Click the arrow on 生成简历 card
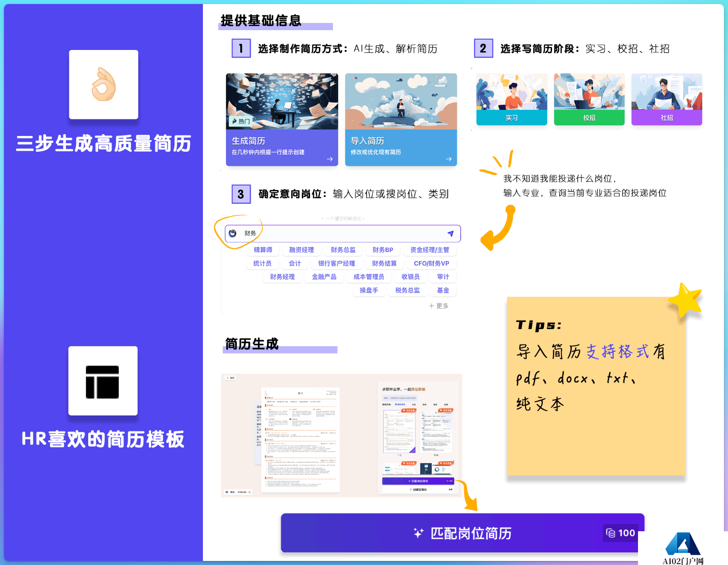728x565 pixels. pyautogui.click(x=330, y=159)
